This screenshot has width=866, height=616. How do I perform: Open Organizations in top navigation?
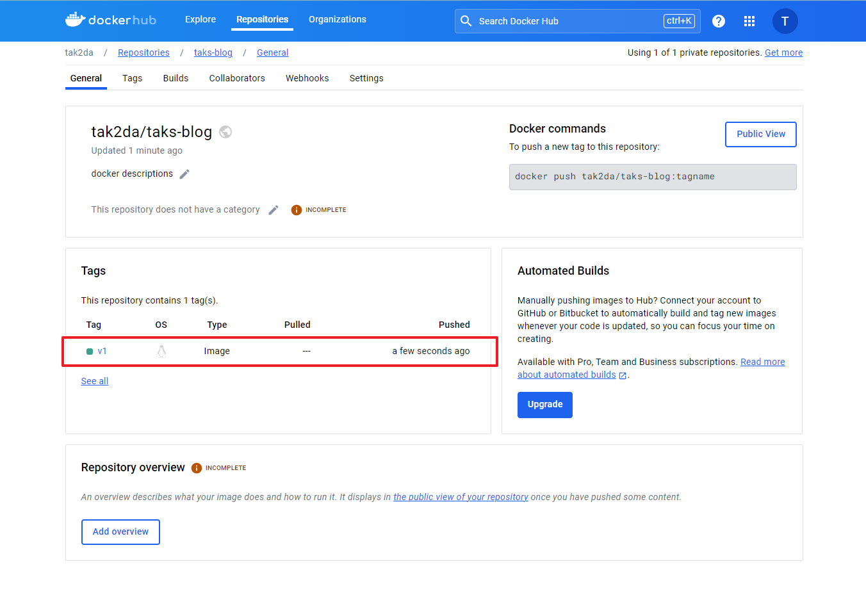click(338, 19)
